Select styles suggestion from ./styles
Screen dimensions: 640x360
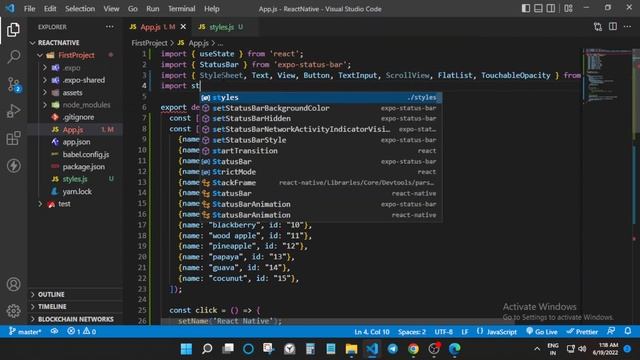[320, 98]
